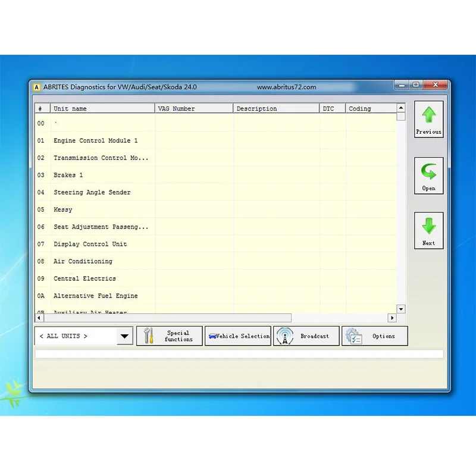Viewport: 476px width, 476px height.
Task: Sort by the VAG Number column header
Action: [194, 108]
